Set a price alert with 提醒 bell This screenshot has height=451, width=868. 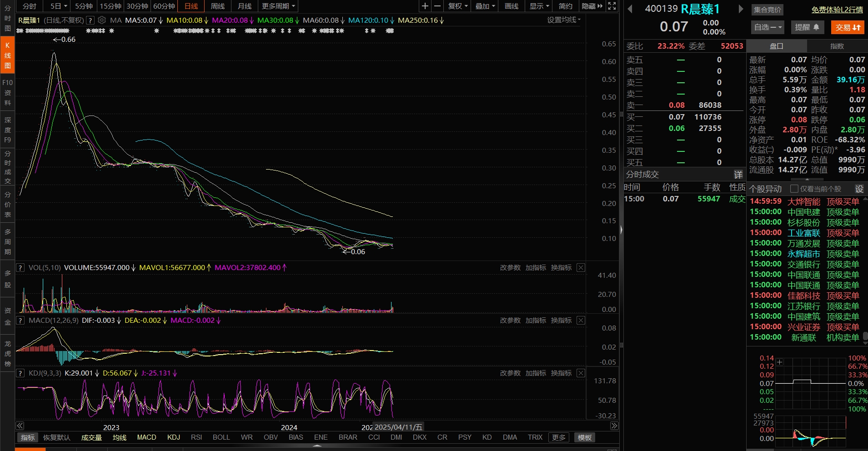click(x=807, y=27)
